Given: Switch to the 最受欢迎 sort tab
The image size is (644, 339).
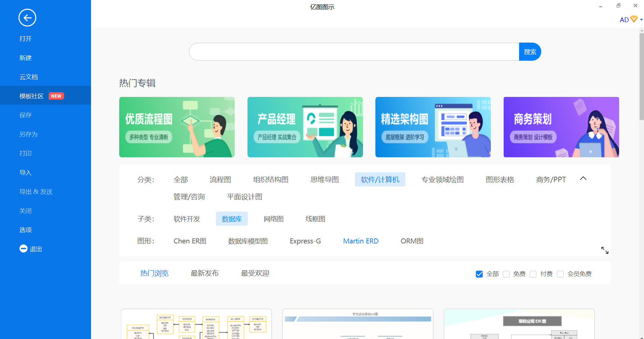Looking at the screenshot, I should click(x=255, y=273).
